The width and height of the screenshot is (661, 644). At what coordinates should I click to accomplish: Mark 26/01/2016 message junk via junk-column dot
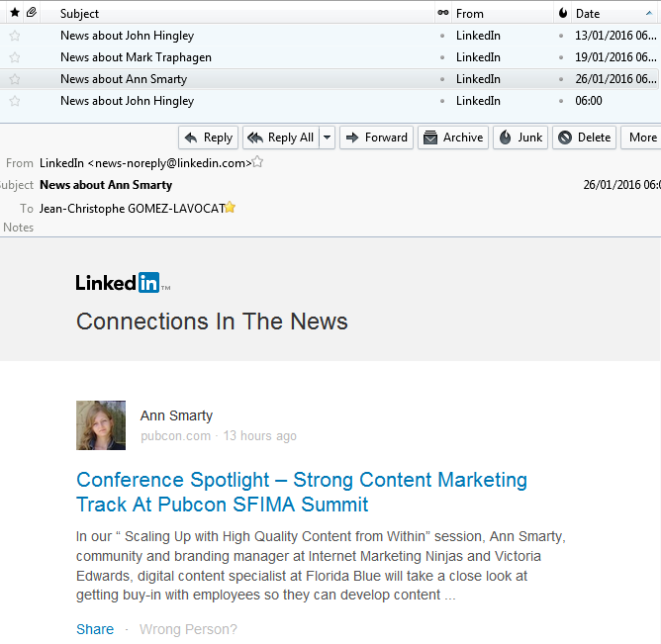pyautogui.click(x=561, y=79)
